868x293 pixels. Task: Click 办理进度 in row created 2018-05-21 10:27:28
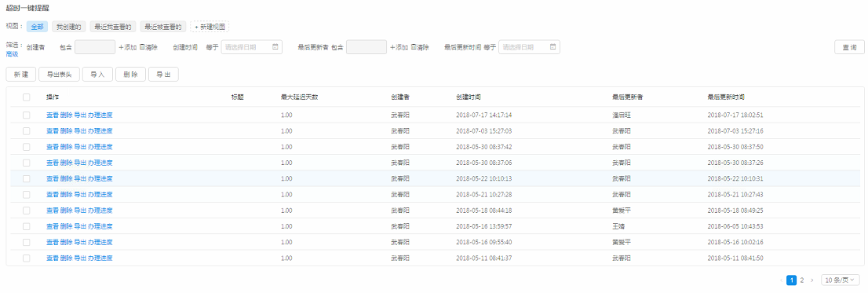[x=100, y=194]
